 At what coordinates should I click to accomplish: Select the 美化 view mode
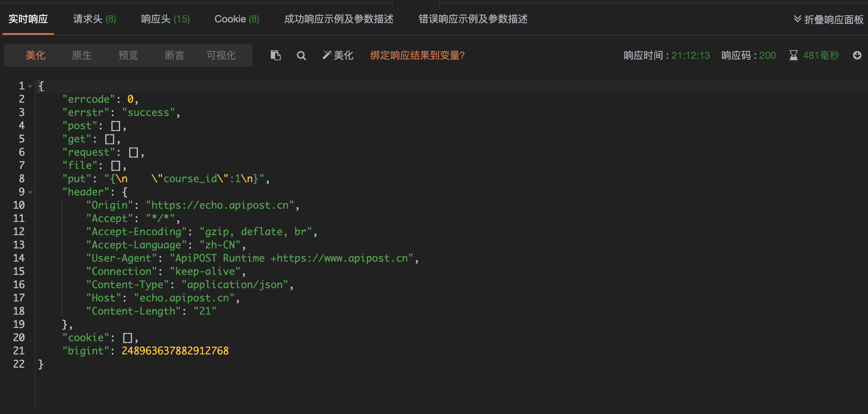point(36,55)
